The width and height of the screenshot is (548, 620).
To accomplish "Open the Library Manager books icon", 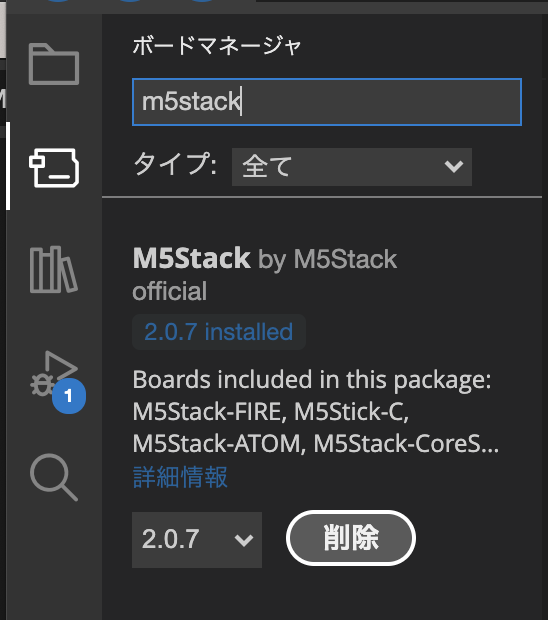I will (53, 269).
